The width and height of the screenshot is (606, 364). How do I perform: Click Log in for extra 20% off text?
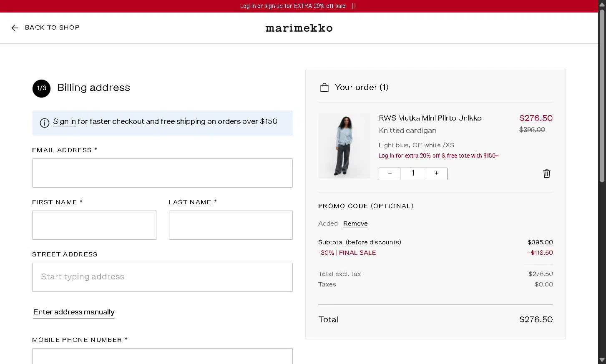[438, 156]
